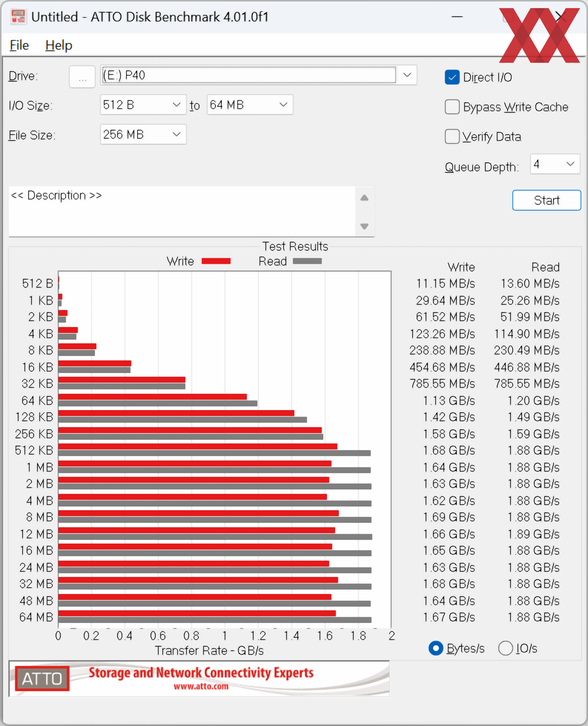Click the description scroll down arrow
This screenshot has width=588, height=726.
click(x=364, y=226)
